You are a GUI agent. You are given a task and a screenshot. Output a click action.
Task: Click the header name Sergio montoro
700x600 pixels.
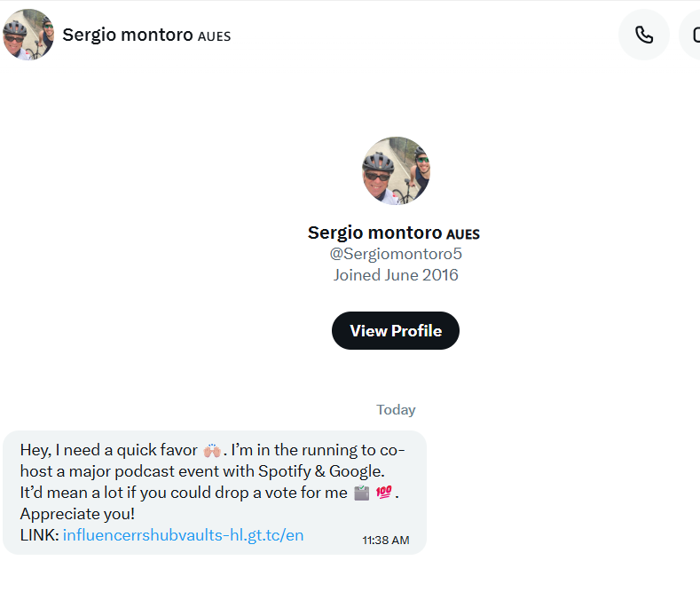point(128,35)
